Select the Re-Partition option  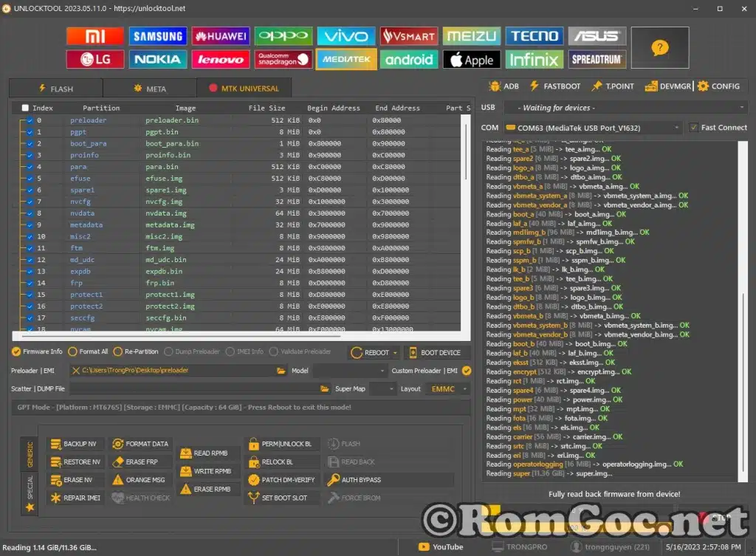(136, 351)
